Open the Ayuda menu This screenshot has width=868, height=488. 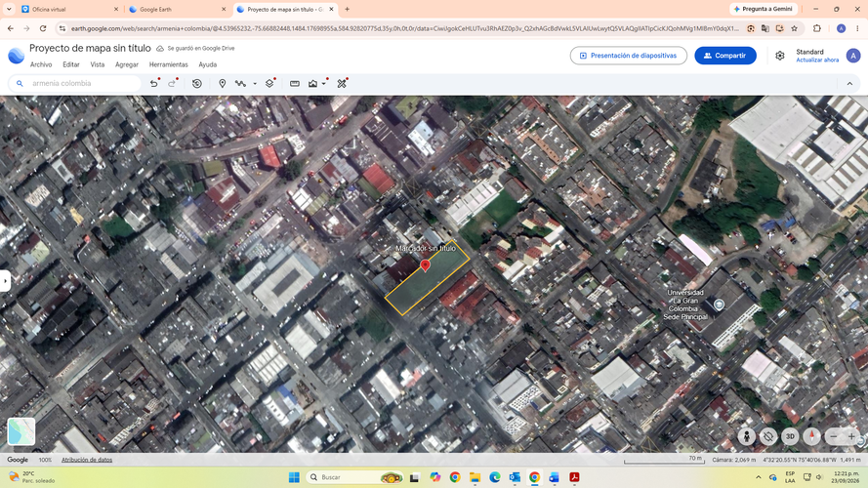click(208, 64)
